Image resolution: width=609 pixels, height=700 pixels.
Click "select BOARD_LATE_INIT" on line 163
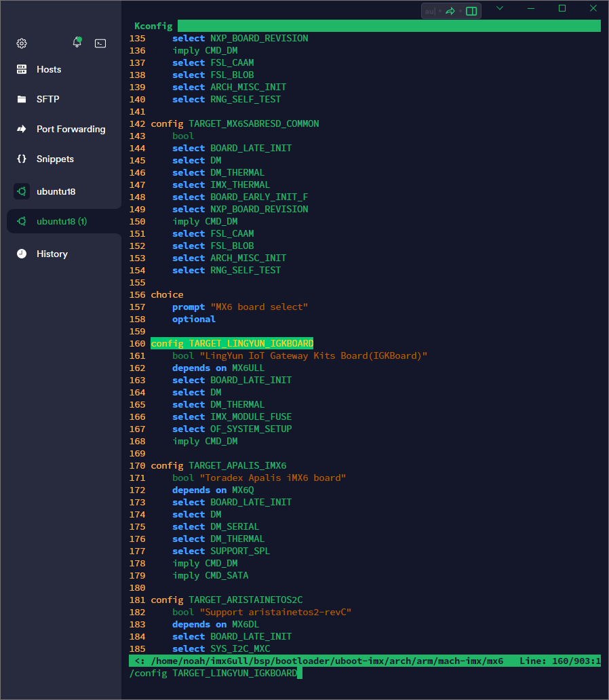tap(232, 380)
